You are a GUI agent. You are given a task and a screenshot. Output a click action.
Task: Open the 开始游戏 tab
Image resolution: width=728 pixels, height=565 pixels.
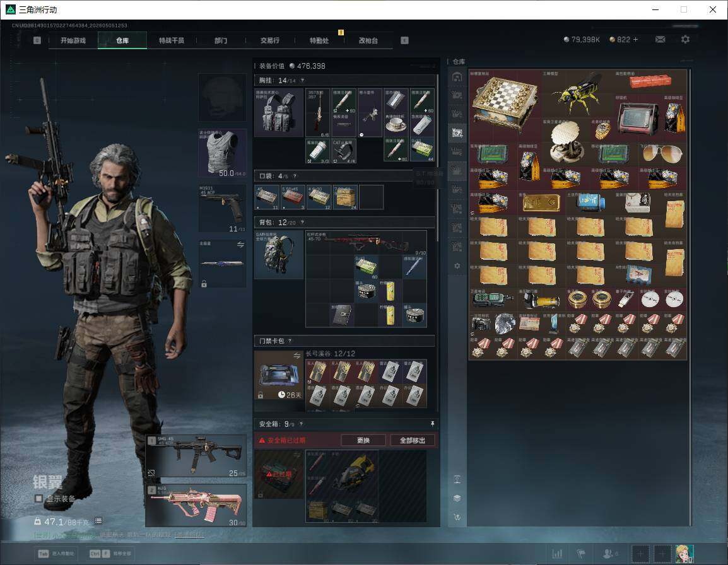[x=73, y=40]
